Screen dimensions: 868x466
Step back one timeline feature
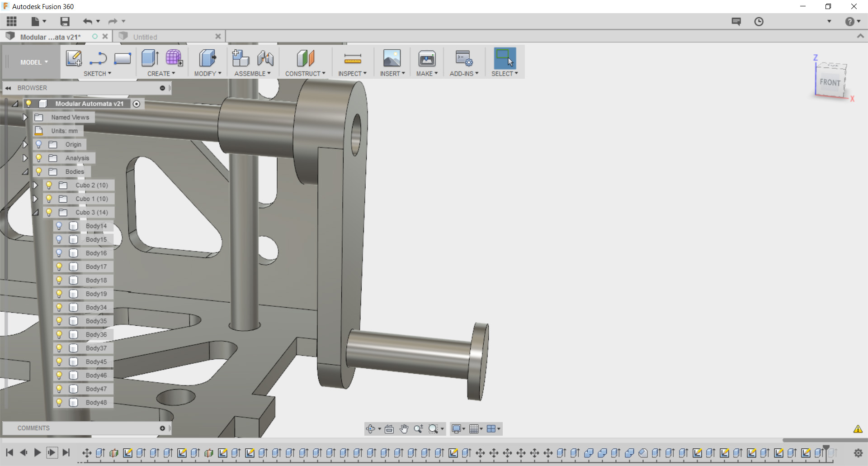[24, 452]
